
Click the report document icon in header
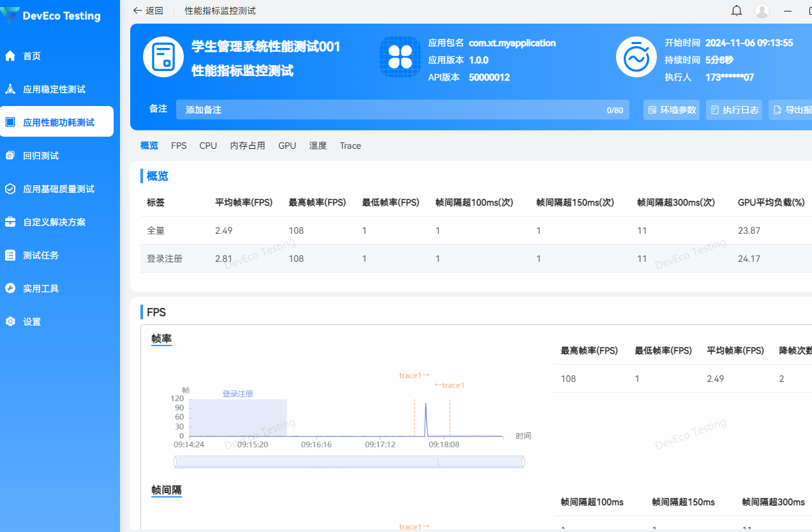[163, 57]
